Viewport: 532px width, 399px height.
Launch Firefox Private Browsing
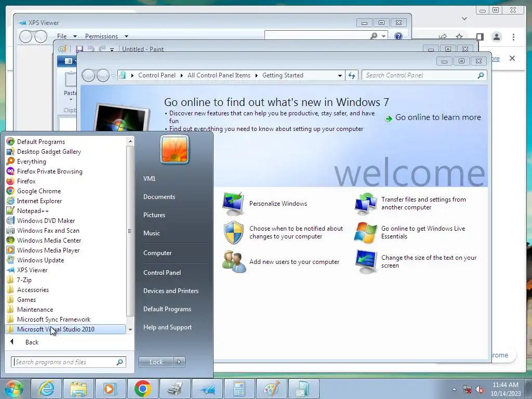point(49,171)
